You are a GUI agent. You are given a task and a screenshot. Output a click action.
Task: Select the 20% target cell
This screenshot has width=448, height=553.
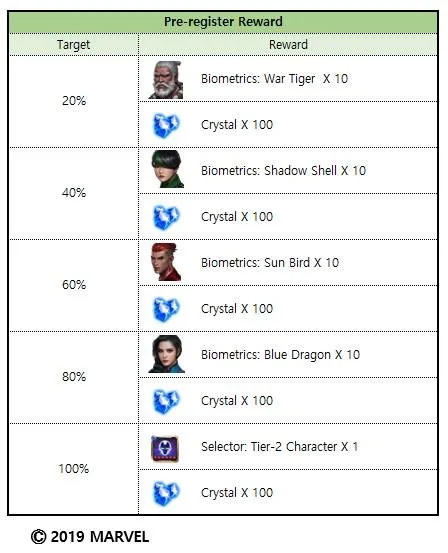[73, 101]
